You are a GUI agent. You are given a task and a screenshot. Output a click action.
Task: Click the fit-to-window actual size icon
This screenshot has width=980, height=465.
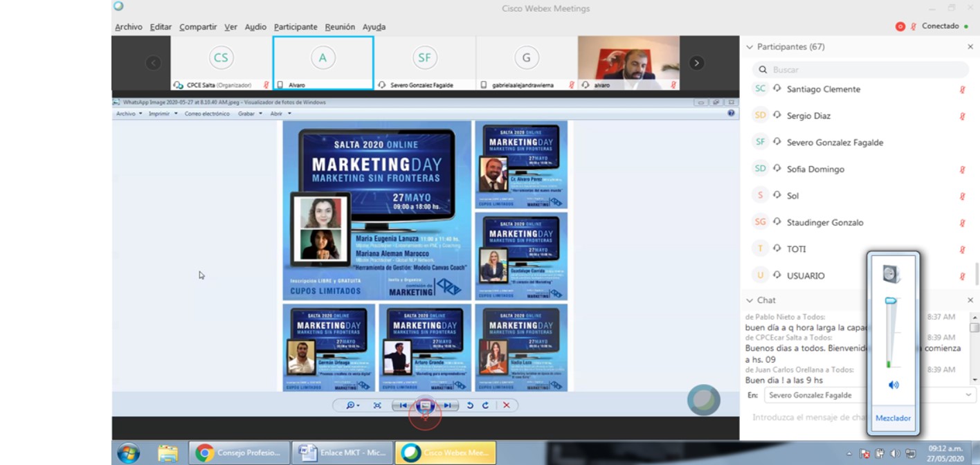click(x=377, y=405)
